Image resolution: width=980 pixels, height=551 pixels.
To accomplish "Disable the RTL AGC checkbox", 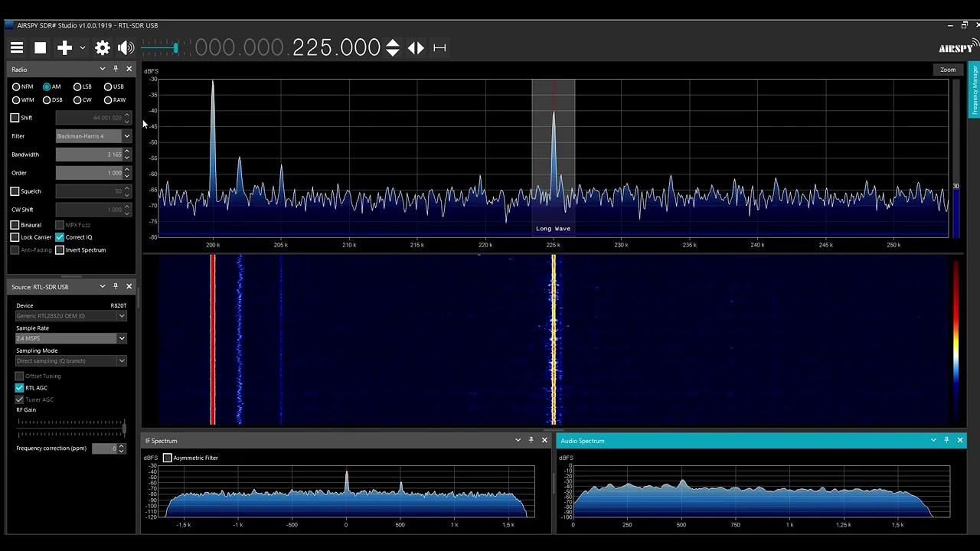I will [19, 388].
